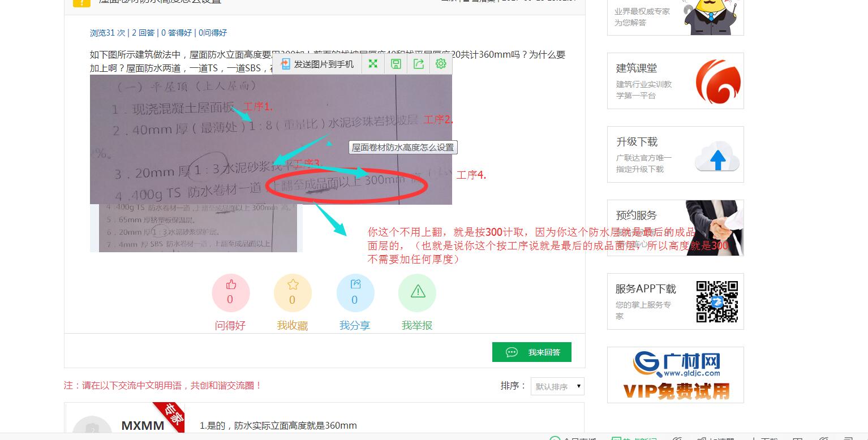868x440 pixels.
Task: Click the 建筑课堂 sidebar heading
Action: pyautogui.click(x=637, y=68)
